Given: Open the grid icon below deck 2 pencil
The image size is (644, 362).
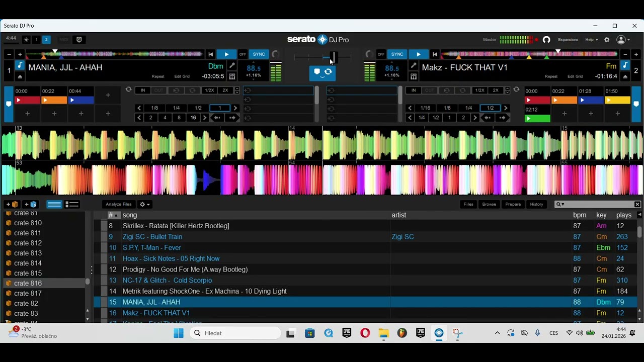Looking at the screenshot, I should (413, 76).
